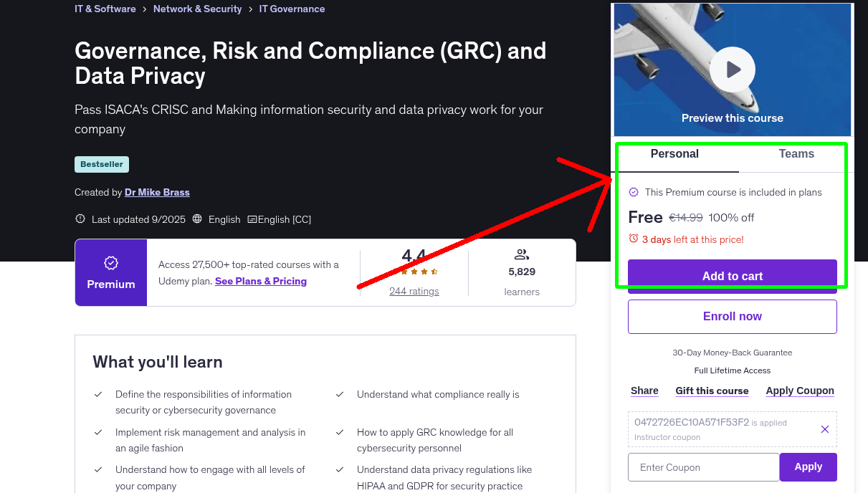The image size is (868, 493).
Task: Play the course preview video
Action: (x=732, y=69)
